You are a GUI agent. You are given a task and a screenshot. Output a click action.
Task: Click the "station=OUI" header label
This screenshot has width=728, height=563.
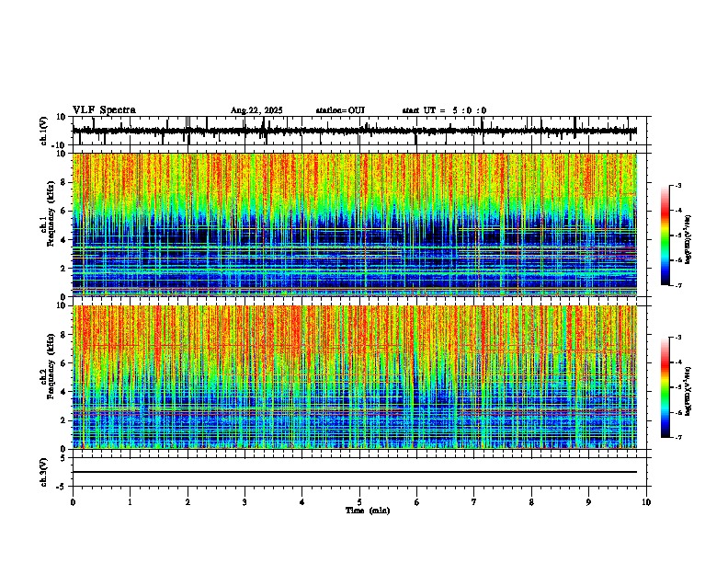coord(340,110)
